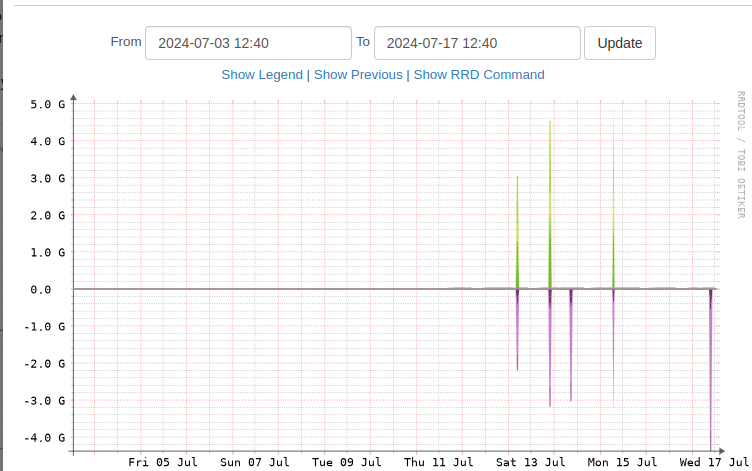Click the tallest green spike near Mon 15 Jul
The width and height of the screenshot is (752, 471).
(613, 199)
